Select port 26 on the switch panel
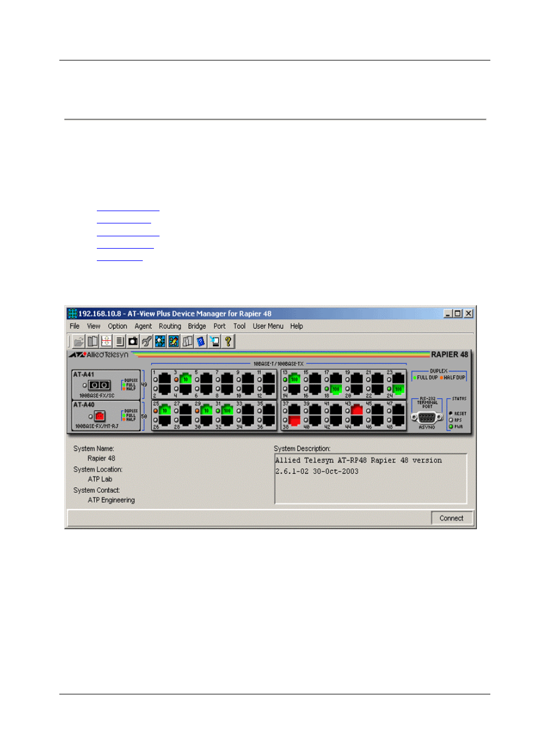Screen dimensions: 534x756 (x=165, y=420)
